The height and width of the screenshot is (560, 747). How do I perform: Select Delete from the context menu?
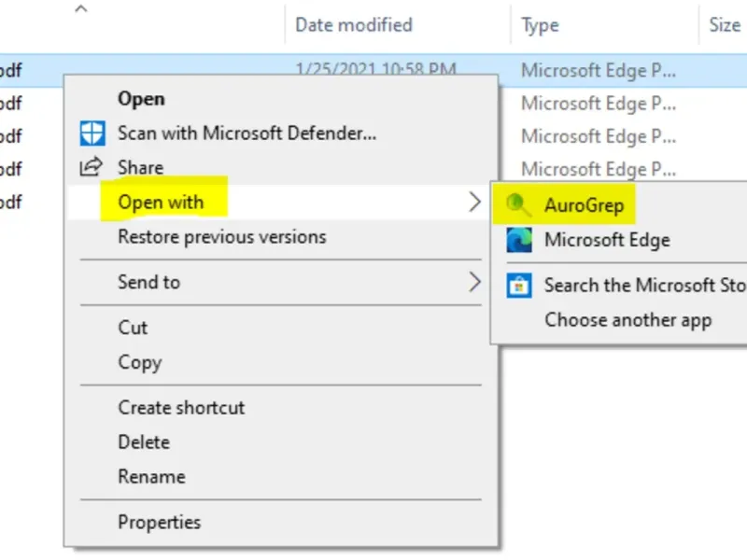144,441
